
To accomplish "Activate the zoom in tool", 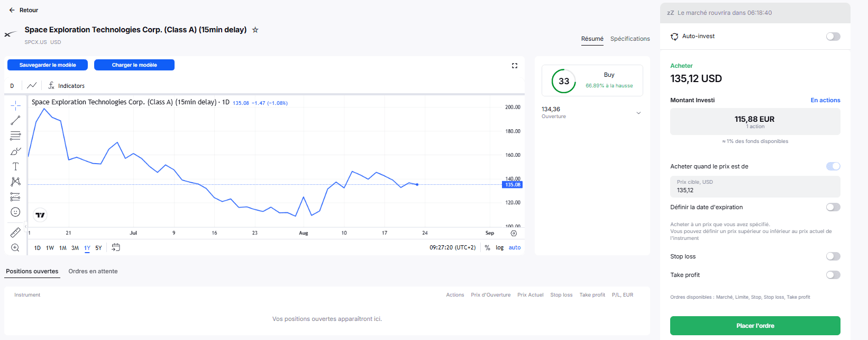I will [15, 248].
